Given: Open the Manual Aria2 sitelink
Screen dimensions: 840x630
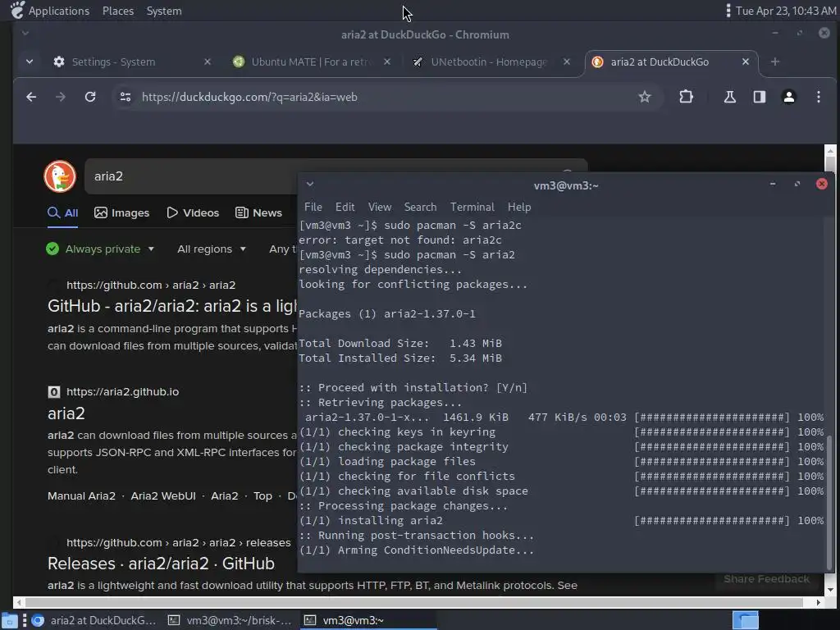Looking at the screenshot, I should click(81, 496).
